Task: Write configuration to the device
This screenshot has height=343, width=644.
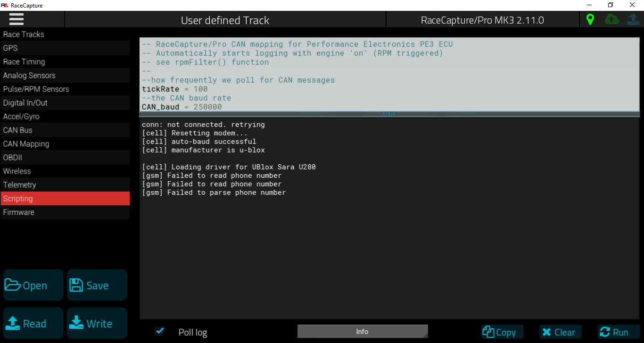Action: (97, 323)
